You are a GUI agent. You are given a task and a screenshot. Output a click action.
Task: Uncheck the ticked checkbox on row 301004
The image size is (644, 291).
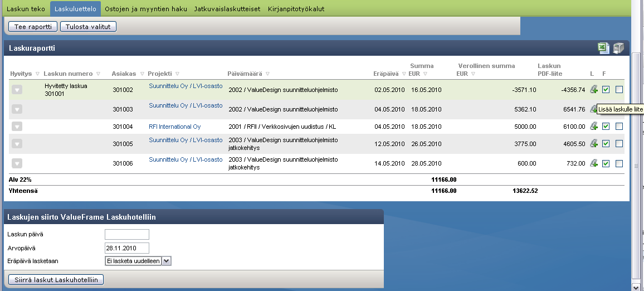pos(606,127)
